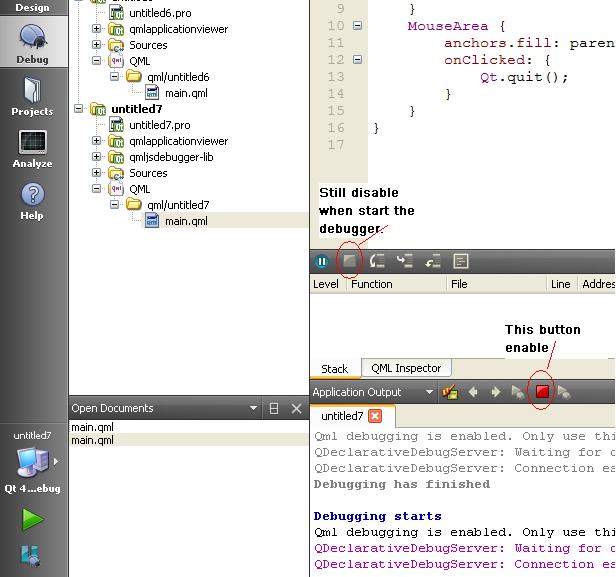
Task: Click the Step Out debugger icon
Action: 433,261
